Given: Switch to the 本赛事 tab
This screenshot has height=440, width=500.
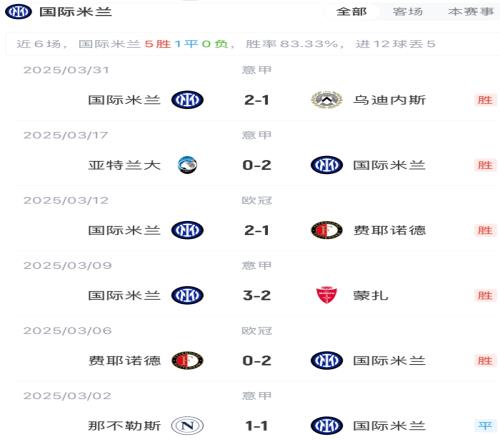Looking at the screenshot, I should pos(471,12).
